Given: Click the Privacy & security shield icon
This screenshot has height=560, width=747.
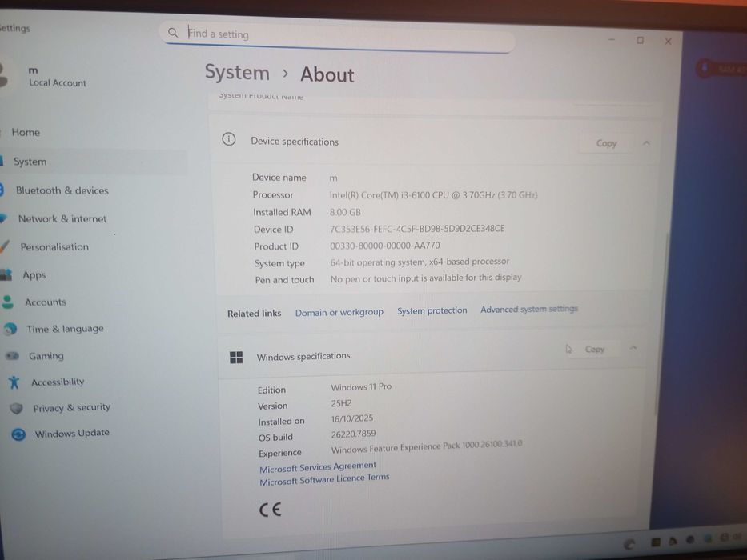Looking at the screenshot, I should [x=17, y=408].
